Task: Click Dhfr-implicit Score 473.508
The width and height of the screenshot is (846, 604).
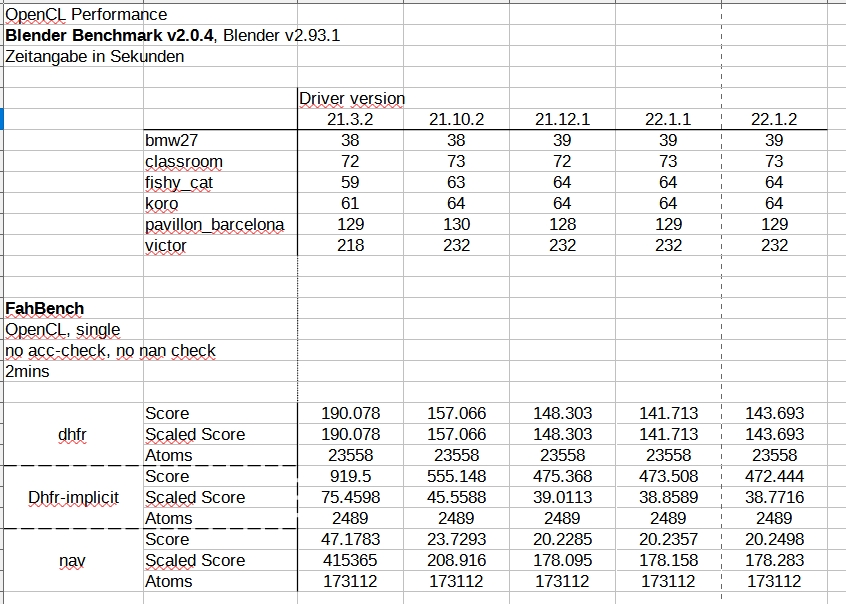Action: coord(668,477)
